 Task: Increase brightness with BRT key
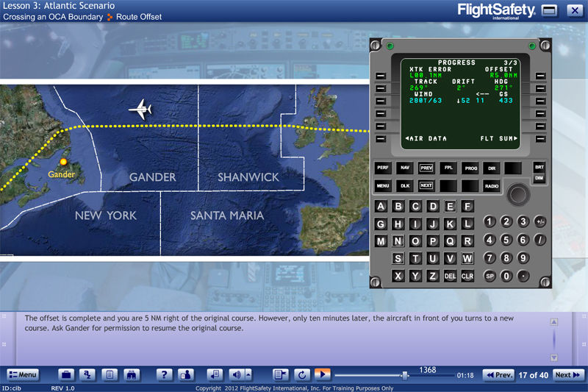(539, 167)
